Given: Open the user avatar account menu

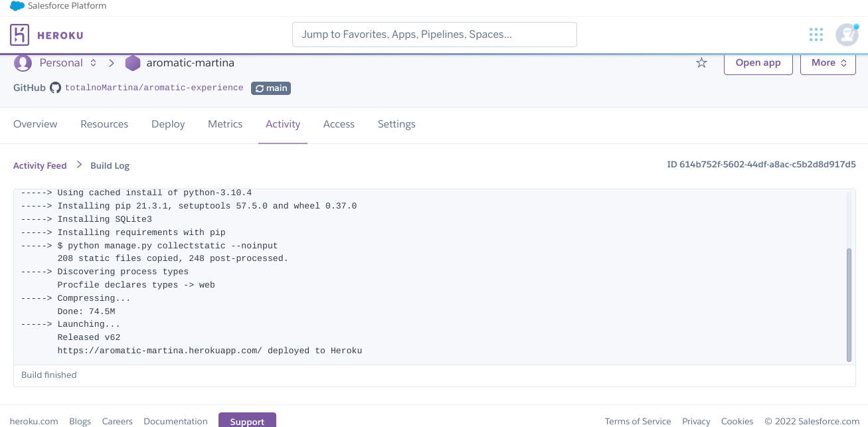Looking at the screenshot, I should [x=847, y=35].
